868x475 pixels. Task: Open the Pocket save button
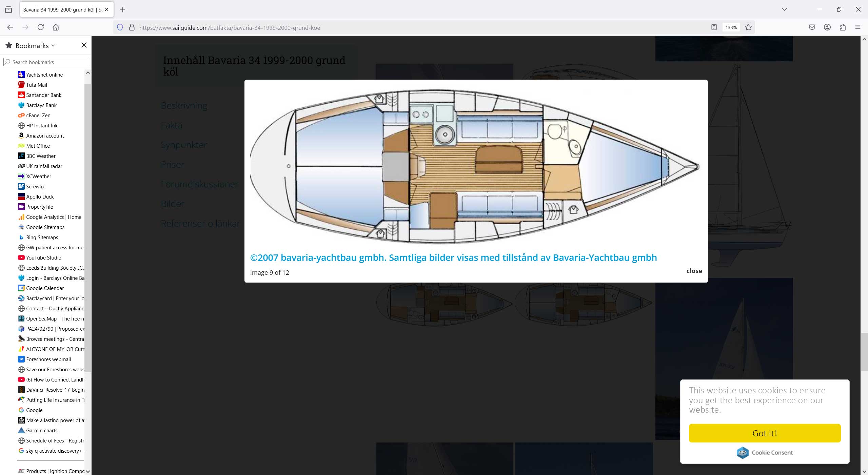(x=812, y=27)
